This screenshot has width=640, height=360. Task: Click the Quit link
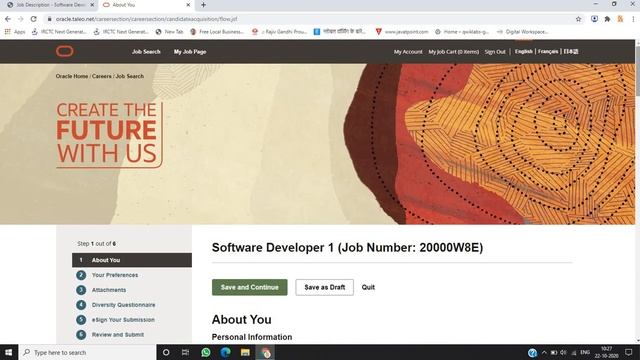pyautogui.click(x=368, y=287)
